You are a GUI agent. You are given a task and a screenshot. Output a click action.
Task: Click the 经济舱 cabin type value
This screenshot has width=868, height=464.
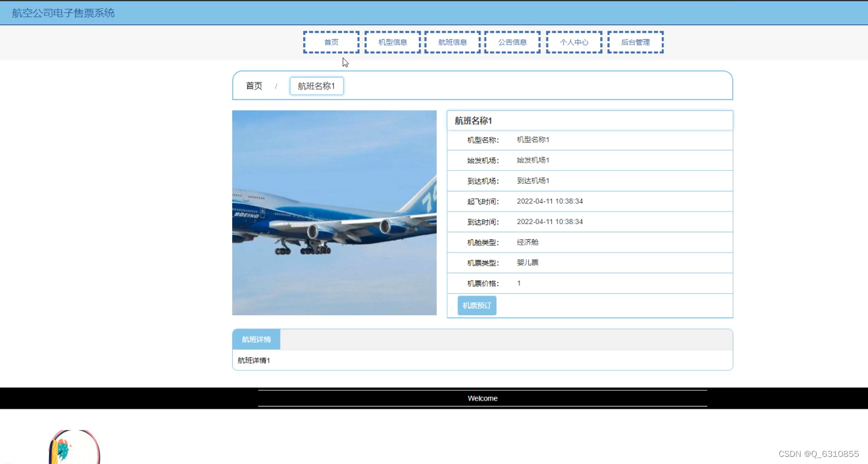coord(528,242)
